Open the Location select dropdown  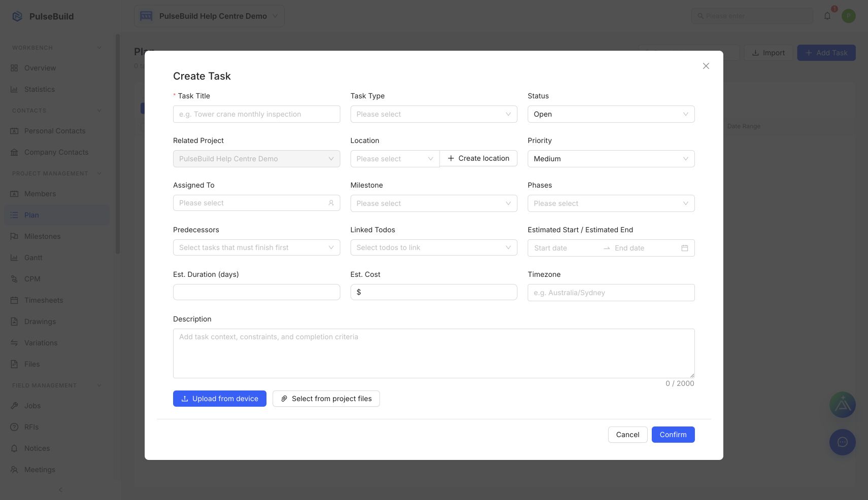pyautogui.click(x=395, y=159)
